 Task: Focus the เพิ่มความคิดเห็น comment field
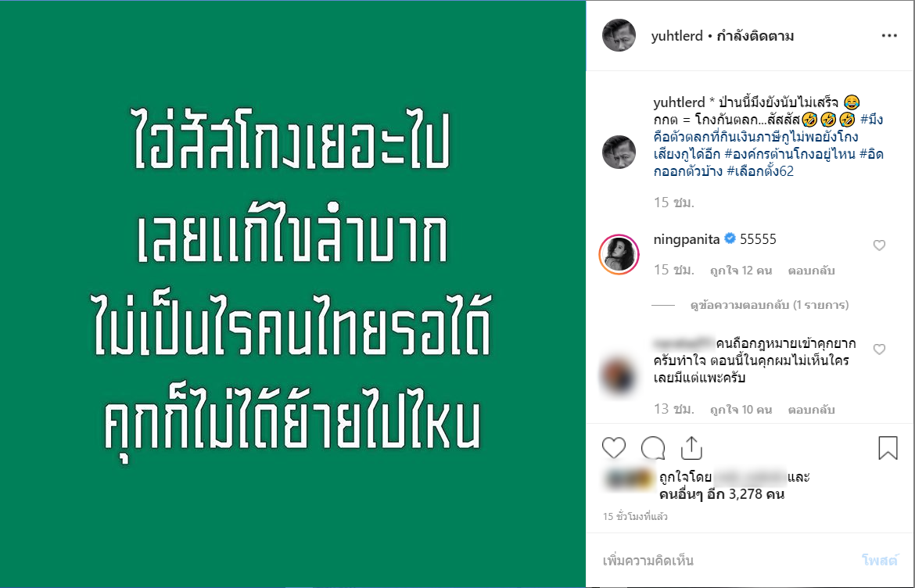pyautogui.click(x=704, y=561)
